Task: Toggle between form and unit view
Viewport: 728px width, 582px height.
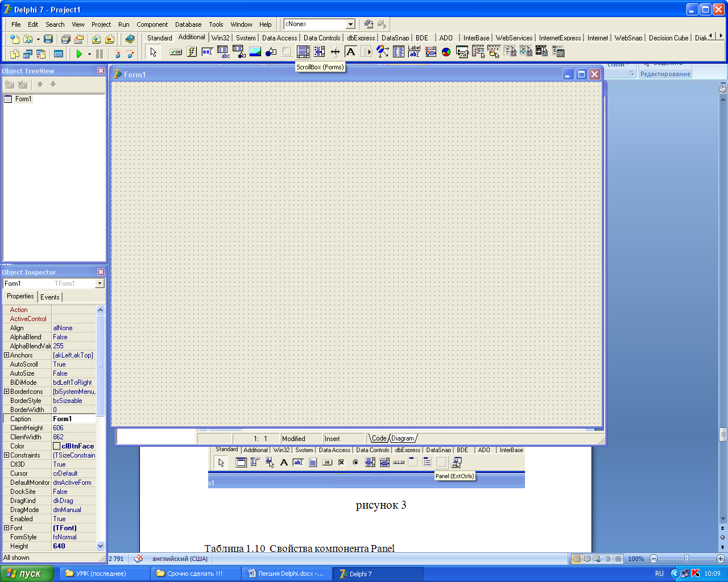Action: click(x=42, y=54)
